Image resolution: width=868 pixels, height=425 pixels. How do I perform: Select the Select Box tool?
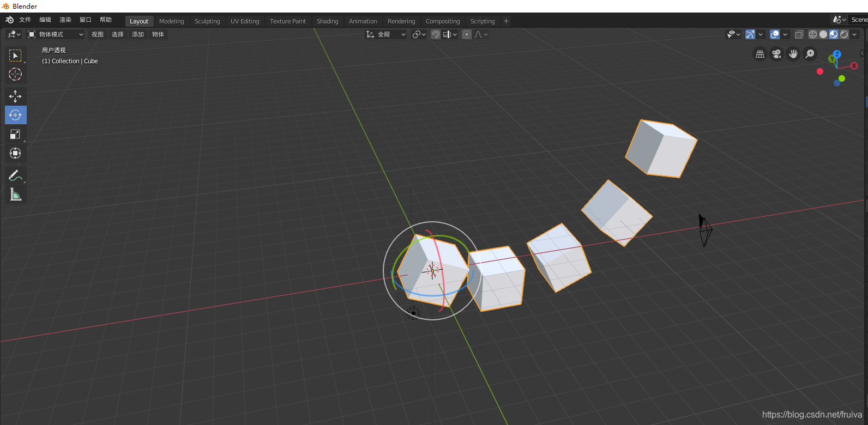[x=15, y=56]
